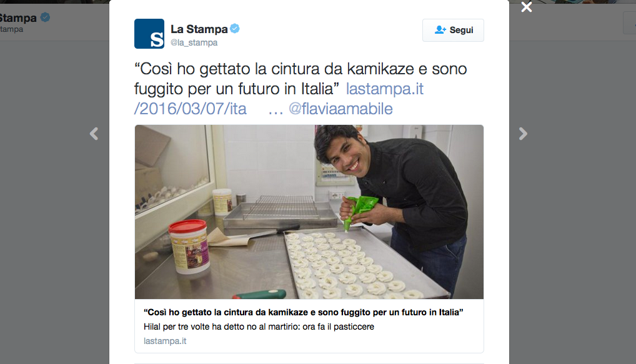
Task: Open the lastampa.it/2016/03/07 article link
Action: click(x=279, y=99)
